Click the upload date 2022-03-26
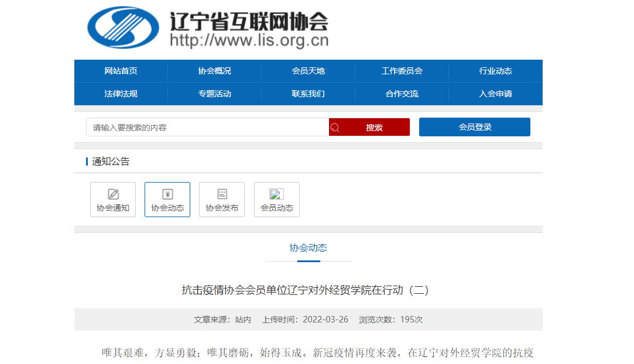Image resolution: width=634 pixels, height=364 pixels. point(325,320)
